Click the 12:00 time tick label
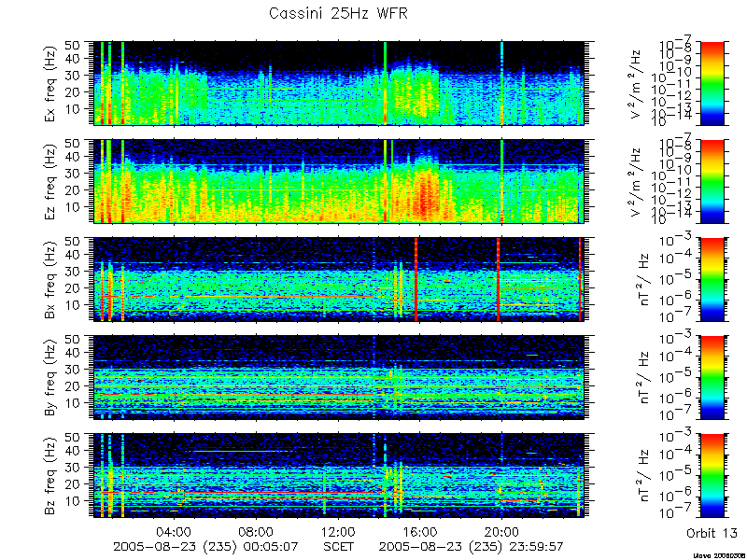 [x=338, y=531]
